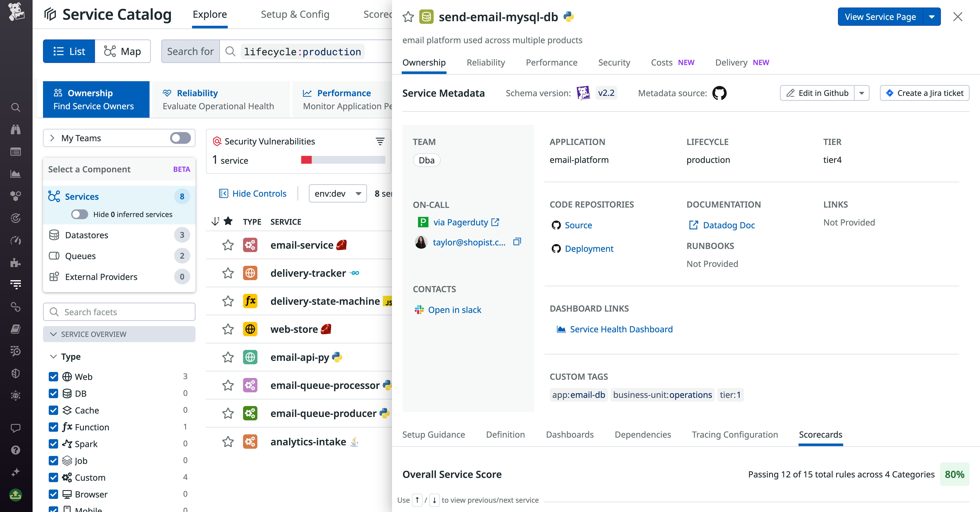Image resolution: width=980 pixels, height=512 pixels.
Task: Click the Security Vulnerabilities red progress bar
Action: point(306,160)
